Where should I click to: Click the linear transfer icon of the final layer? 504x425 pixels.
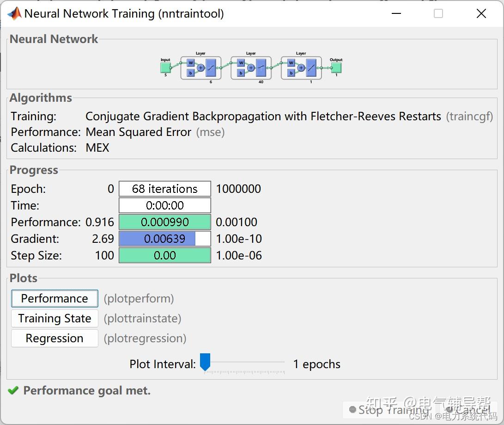tap(311, 67)
